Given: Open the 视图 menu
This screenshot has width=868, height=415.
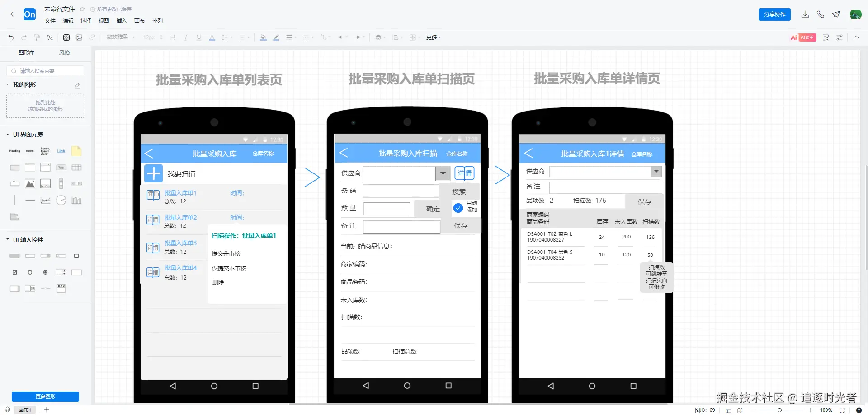Looking at the screenshot, I should pyautogui.click(x=104, y=21).
